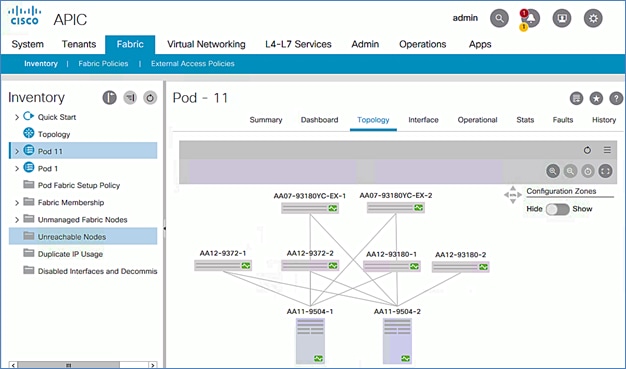
Task: Open L4-L7 Services menu
Action: tap(298, 44)
